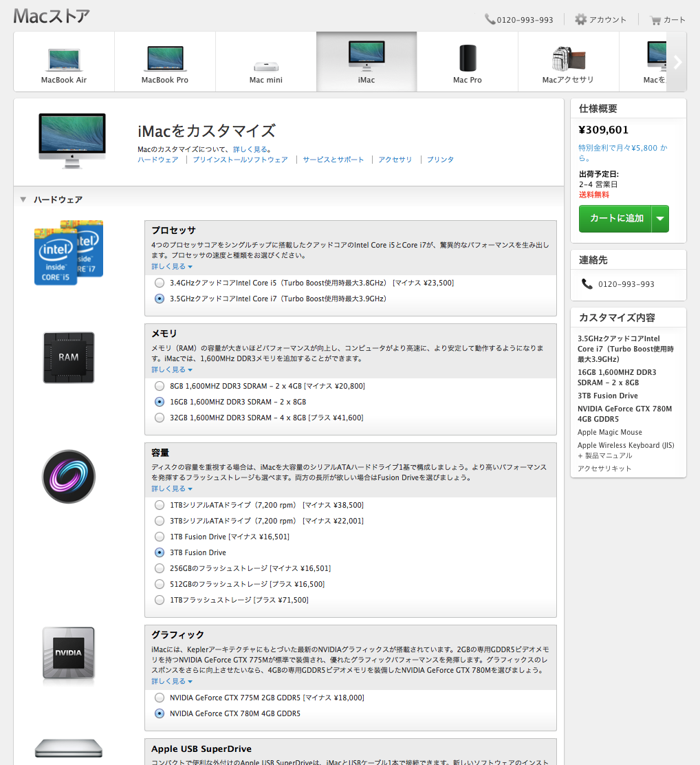Image resolution: width=700 pixels, height=765 pixels.
Task: Open the MacBook Air category icon
Action: (x=64, y=60)
